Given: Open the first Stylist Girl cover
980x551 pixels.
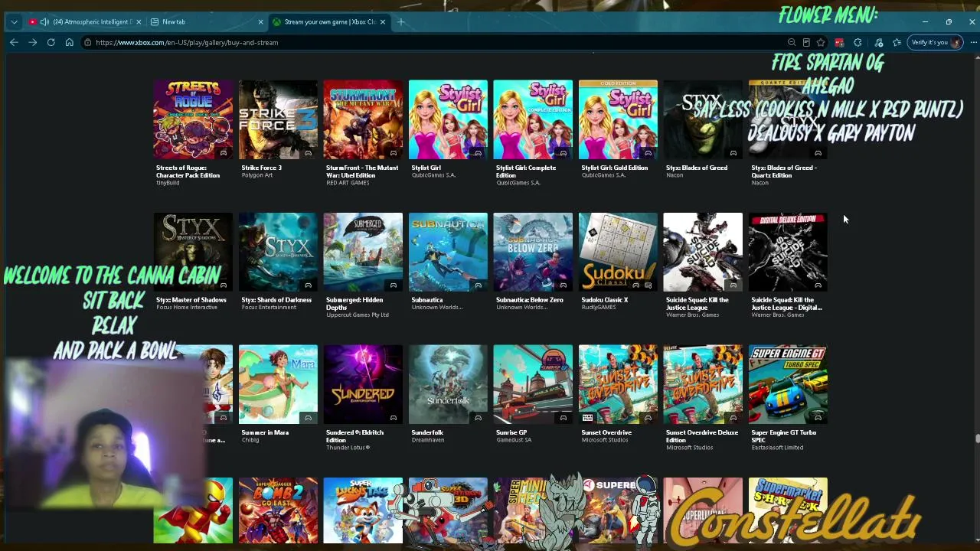Looking at the screenshot, I should tap(448, 120).
